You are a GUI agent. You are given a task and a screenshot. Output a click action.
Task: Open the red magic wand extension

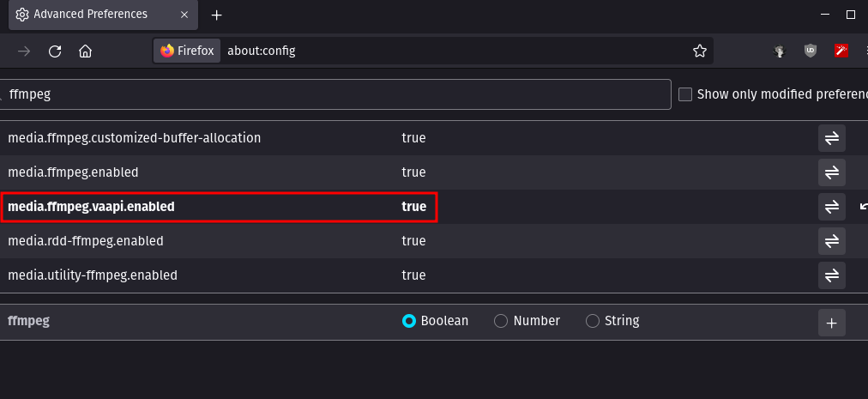tap(841, 51)
